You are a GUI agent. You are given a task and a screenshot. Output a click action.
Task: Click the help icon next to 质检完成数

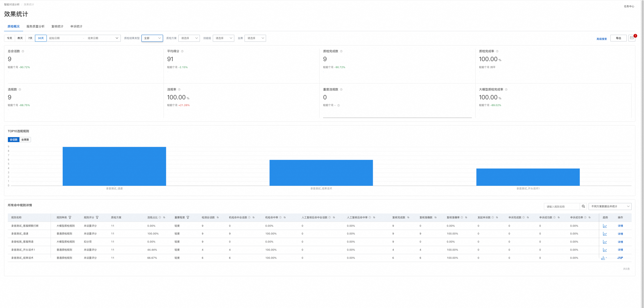(341, 51)
